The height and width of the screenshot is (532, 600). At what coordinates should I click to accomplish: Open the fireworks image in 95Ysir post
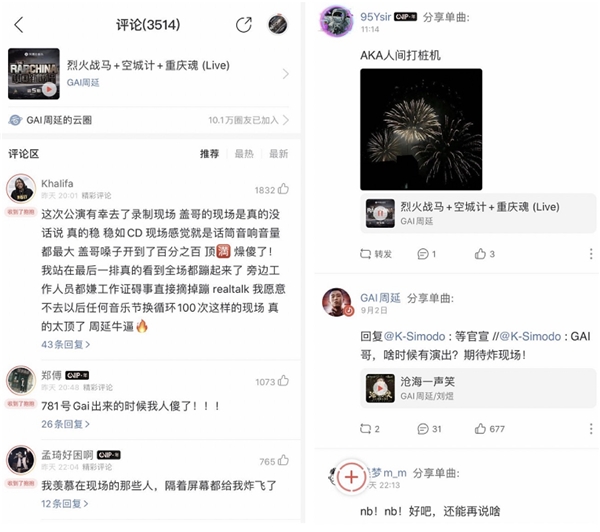click(x=421, y=129)
